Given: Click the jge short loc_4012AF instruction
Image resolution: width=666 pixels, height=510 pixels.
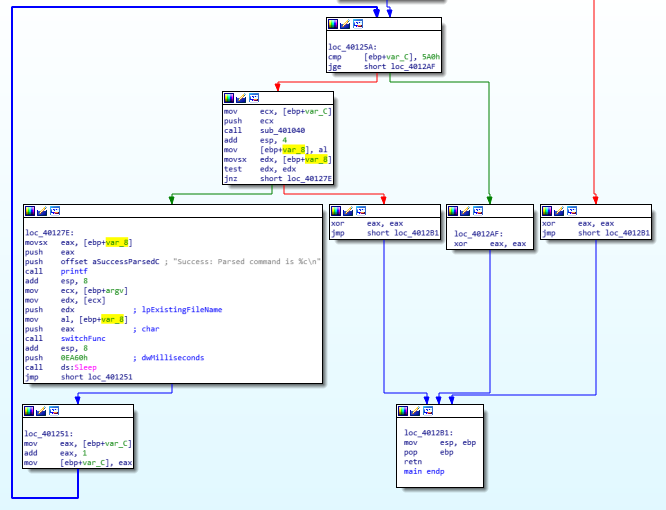Looking at the screenshot, I should tap(382, 67).
